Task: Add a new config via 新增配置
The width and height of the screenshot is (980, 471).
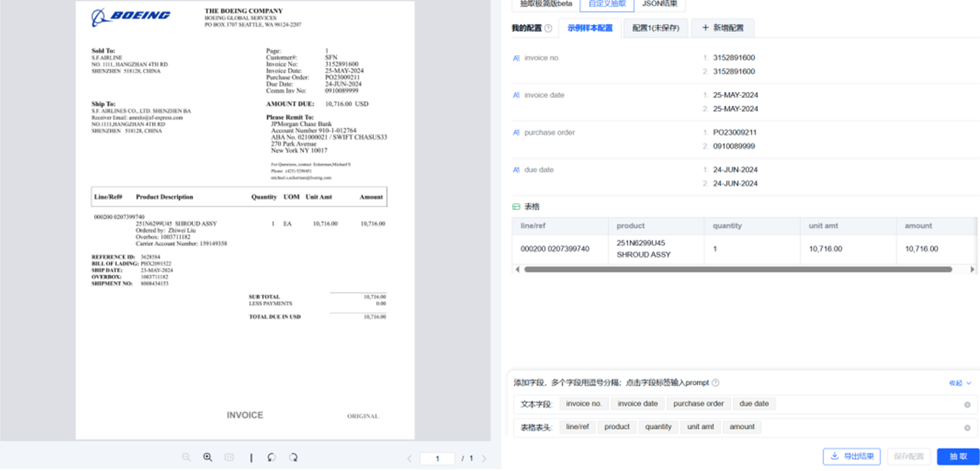Action: pyautogui.click(x=722, y=29)
